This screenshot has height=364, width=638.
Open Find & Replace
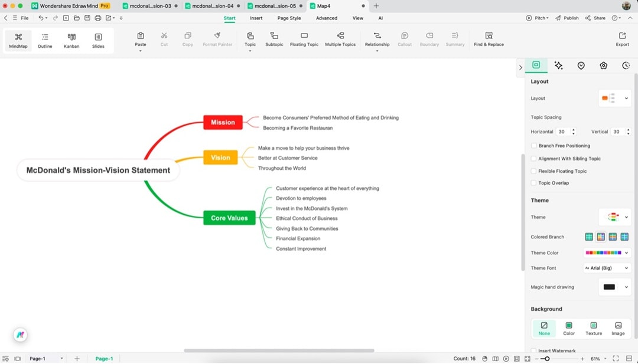[488, 40]
